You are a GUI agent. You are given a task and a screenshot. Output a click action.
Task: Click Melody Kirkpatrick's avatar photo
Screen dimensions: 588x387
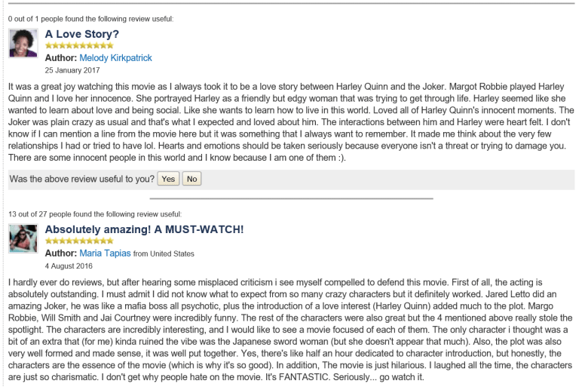point(23,44)
